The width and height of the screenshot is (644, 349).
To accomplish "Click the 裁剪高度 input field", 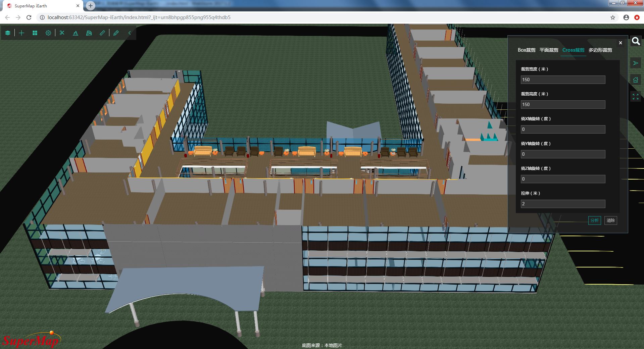I will coord(563,104).
